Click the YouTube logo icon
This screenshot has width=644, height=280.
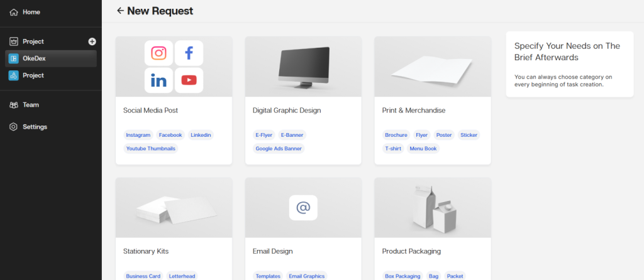coord(189,80)
